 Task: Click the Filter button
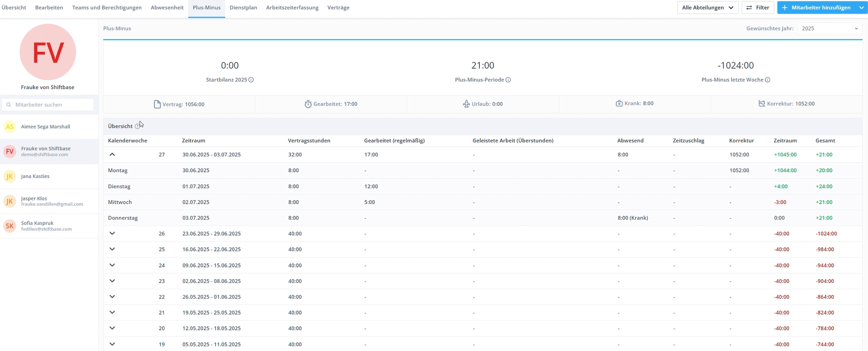click(758, 8)
